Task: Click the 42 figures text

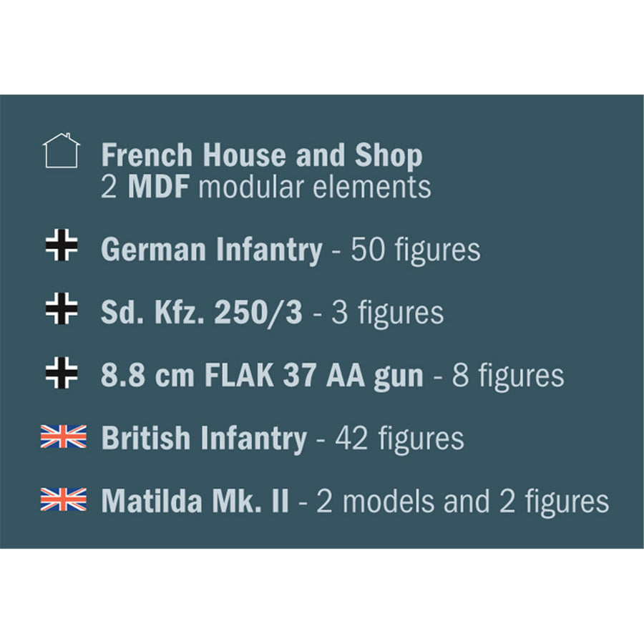Action: (x=399, y=438)
